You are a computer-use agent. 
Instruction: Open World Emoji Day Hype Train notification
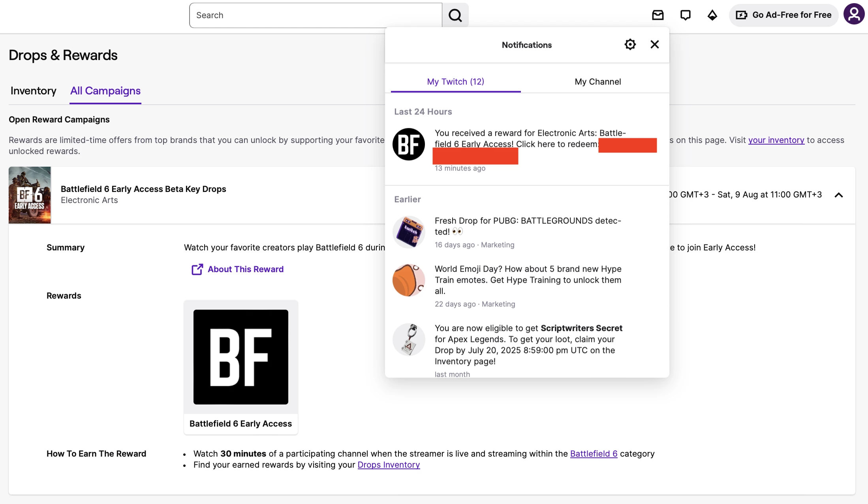(527, 286)
